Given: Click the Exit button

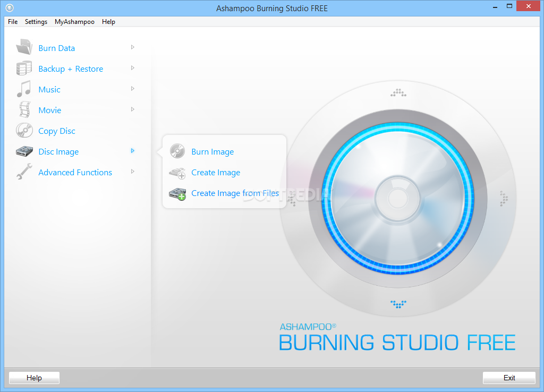Looking at the screenshot, I should (509, 378).
